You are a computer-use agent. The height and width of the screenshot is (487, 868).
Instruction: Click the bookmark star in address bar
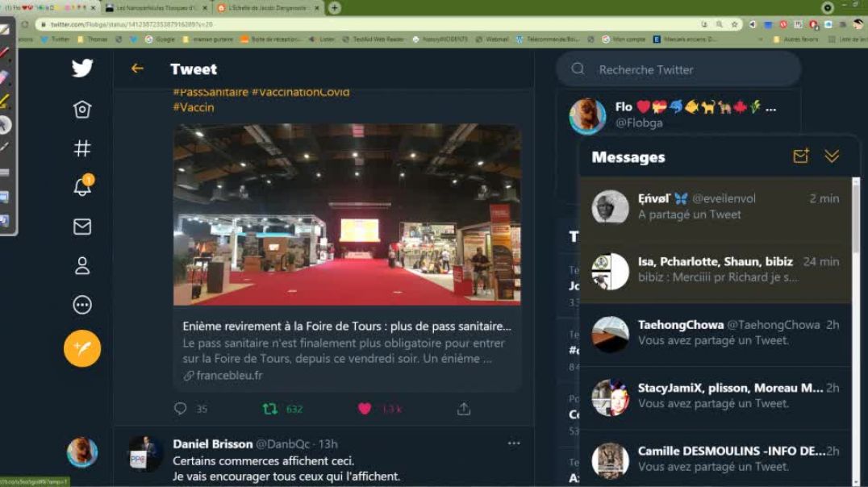click(735, 24)
